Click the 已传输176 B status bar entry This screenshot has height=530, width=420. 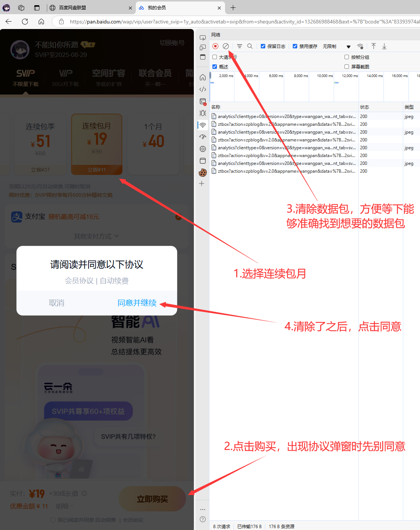(x=249, y=526)
